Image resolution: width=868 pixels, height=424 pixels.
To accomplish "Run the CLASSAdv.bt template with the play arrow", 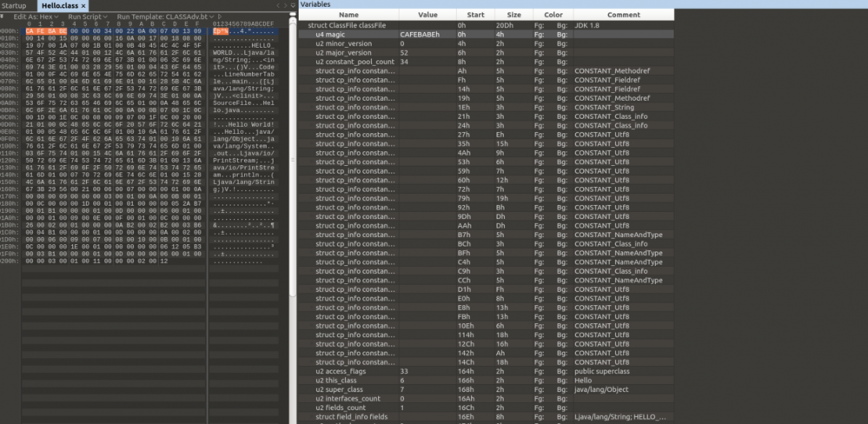I will pos(219,17).
